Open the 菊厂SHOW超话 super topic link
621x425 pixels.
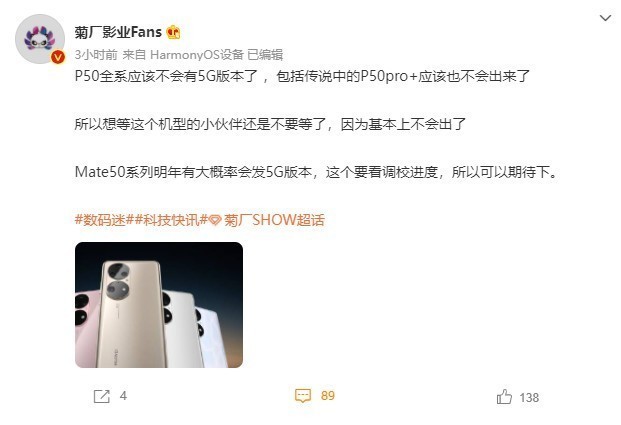[274, 220]
